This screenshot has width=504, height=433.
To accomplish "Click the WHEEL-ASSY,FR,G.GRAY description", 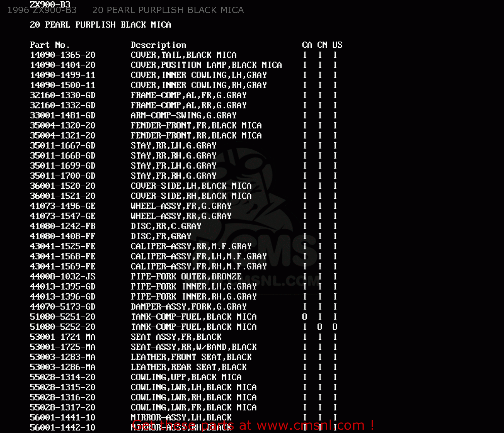I will (x=181, y=206).
